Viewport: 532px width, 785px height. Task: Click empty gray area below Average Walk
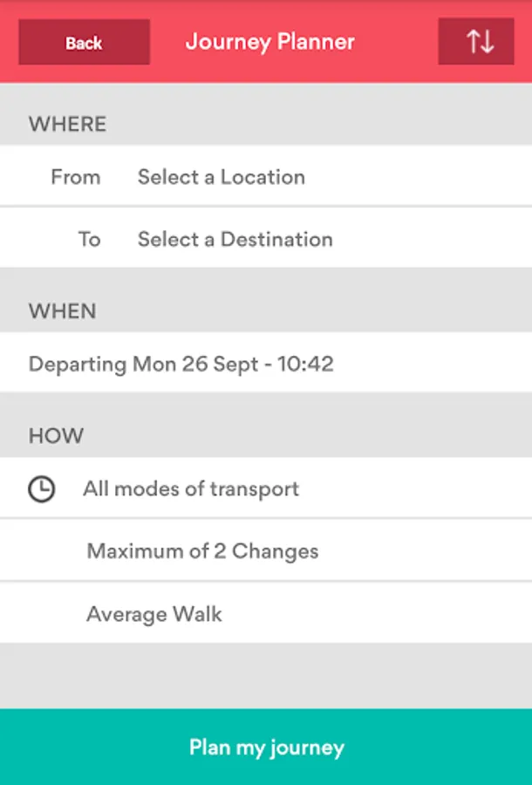tap(266, 676)
